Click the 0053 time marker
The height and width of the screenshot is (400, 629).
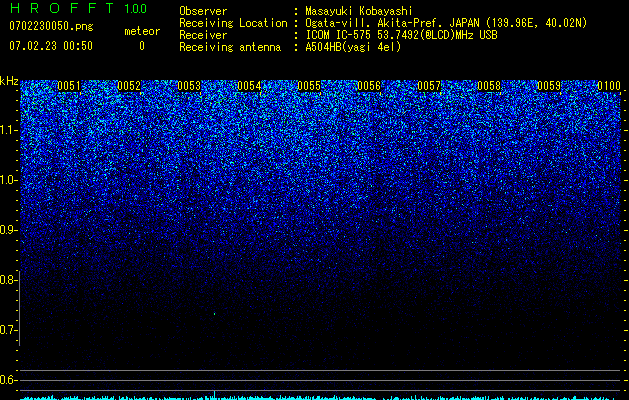click(189, 86)
